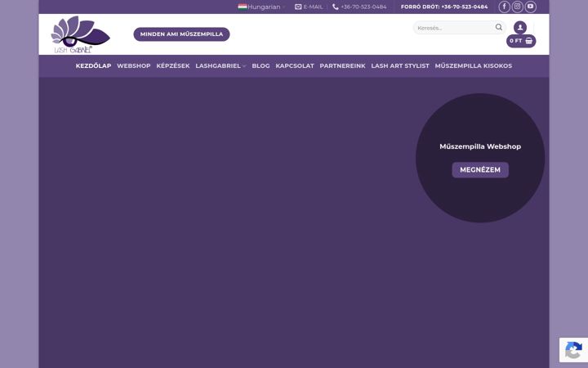Open the Instagram social icon
Viewport: 588px width, 368px height.
[517, 7]
